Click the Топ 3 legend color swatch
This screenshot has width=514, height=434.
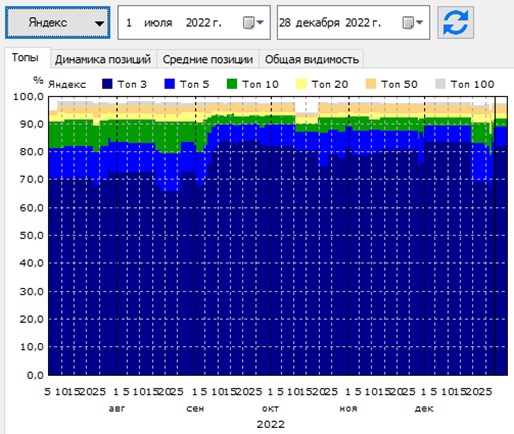(x=107, y=84)
